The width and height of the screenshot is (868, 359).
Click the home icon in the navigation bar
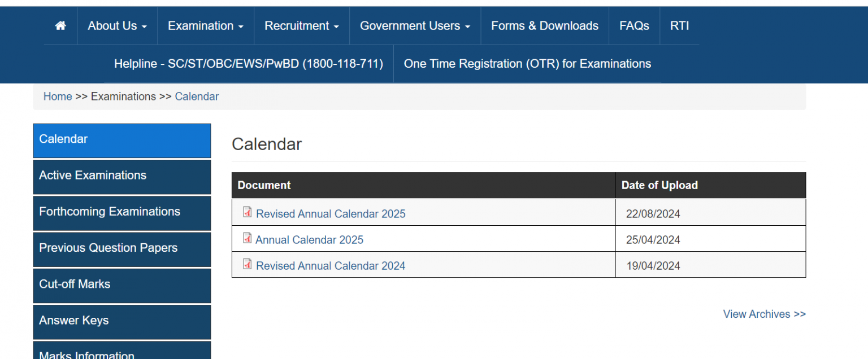pos(60,25)
